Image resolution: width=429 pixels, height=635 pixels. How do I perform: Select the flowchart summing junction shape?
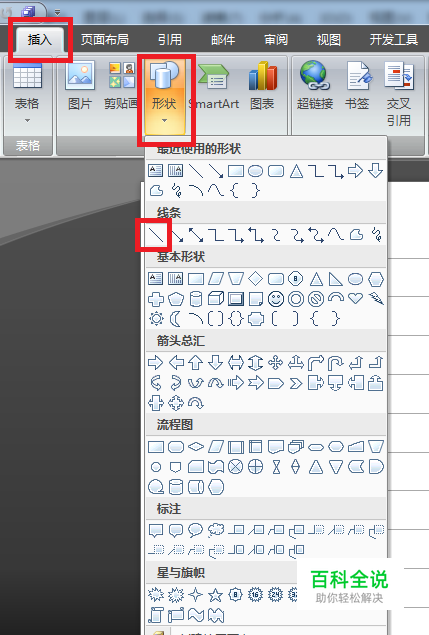click(x=236, y=467)
